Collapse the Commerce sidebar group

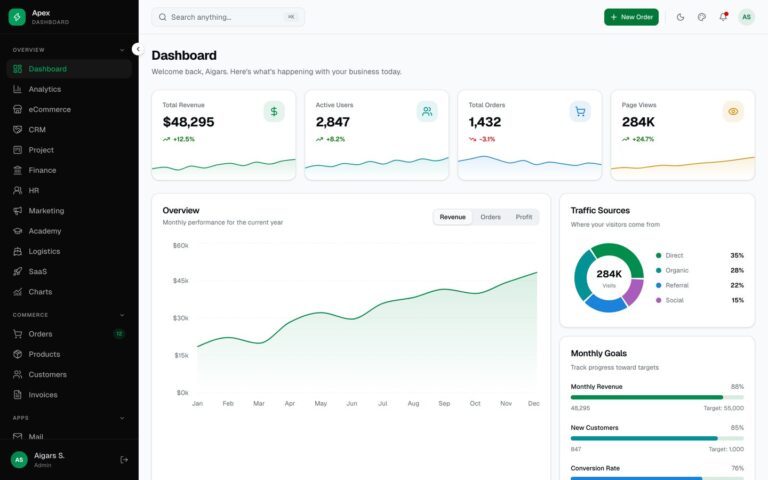coord(122,315)
